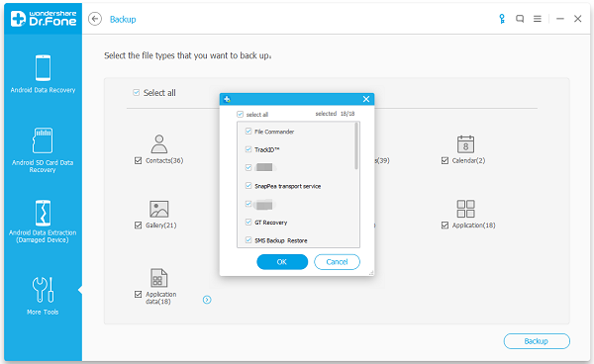Click Cancel in the dialog
Image resolution: width=594 pixels, height=364 pixels.
[337, 262]
